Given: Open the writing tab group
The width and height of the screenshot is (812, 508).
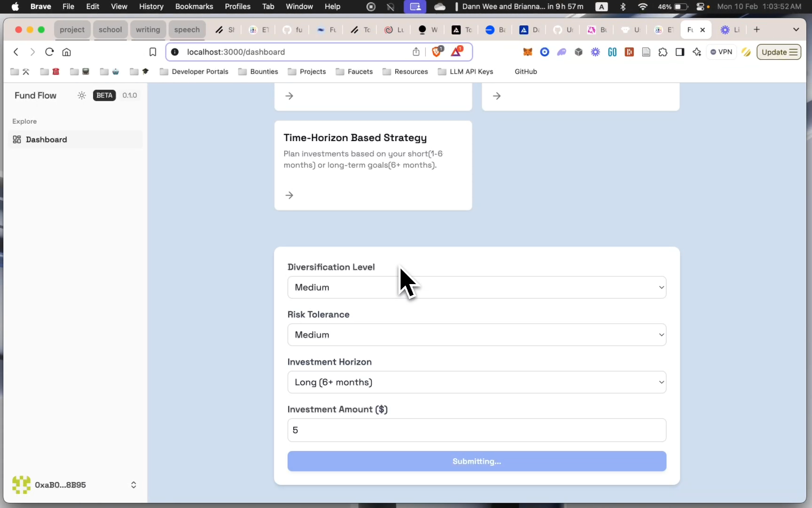Looking at the screenshot, I should [x=148, y=30].
